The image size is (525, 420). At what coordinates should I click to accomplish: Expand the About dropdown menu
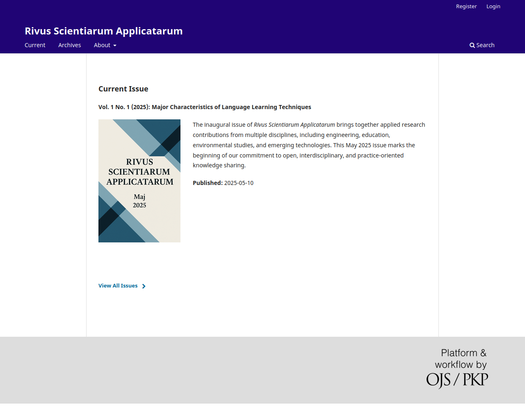point(105,45)
